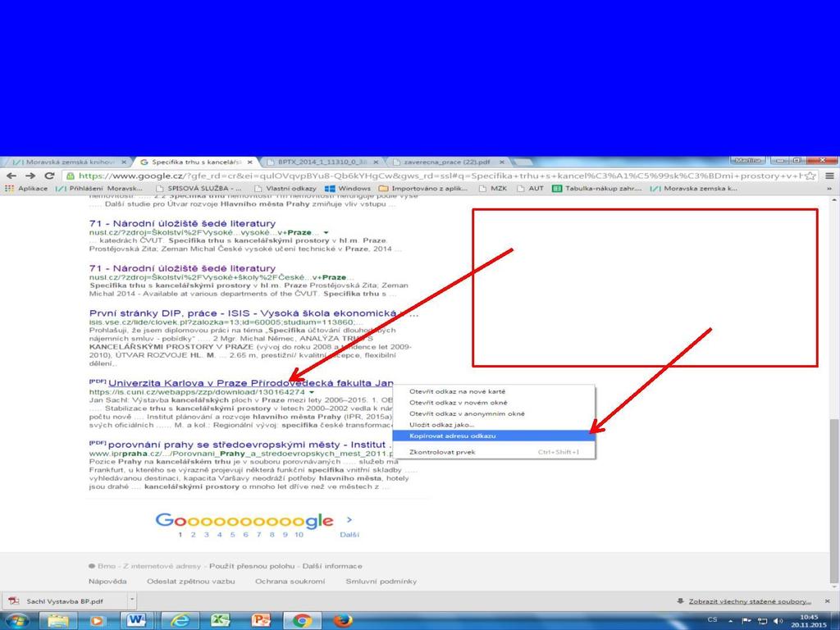Screen dimensions: 840x630
Task: Launch Windows Media Player from taskbar
Action: point(97,620)
